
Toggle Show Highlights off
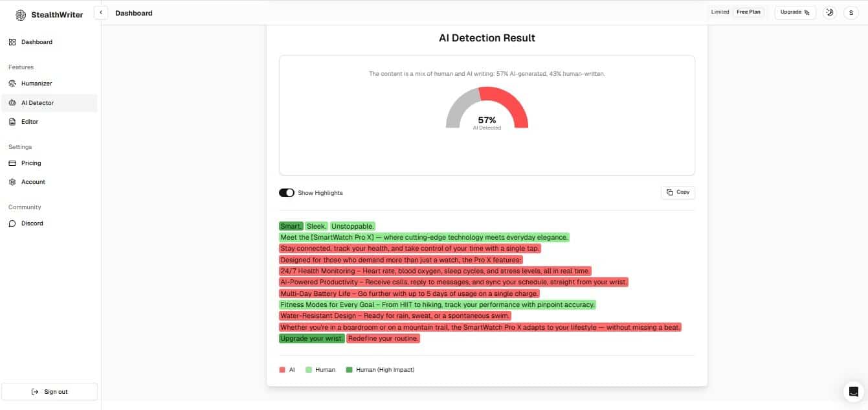(286, 192)
